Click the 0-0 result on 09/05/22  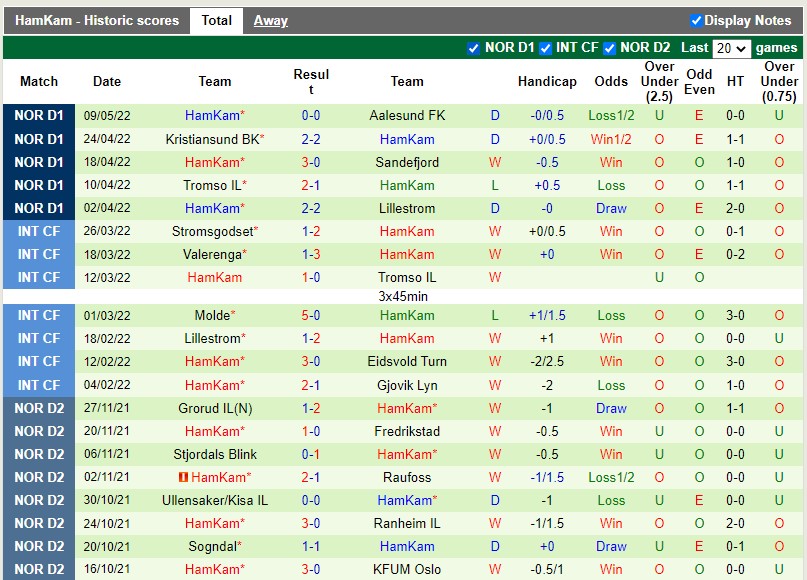311,115
